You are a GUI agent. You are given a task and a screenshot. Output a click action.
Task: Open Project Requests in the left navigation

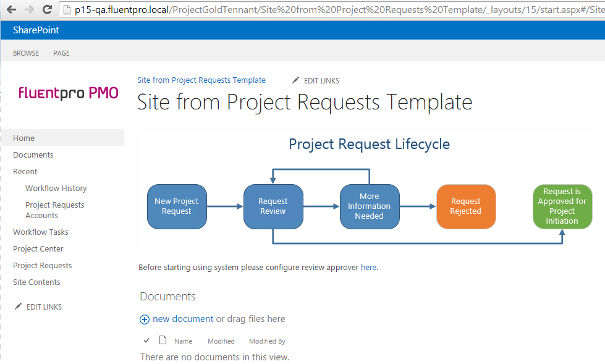point(43,265)
